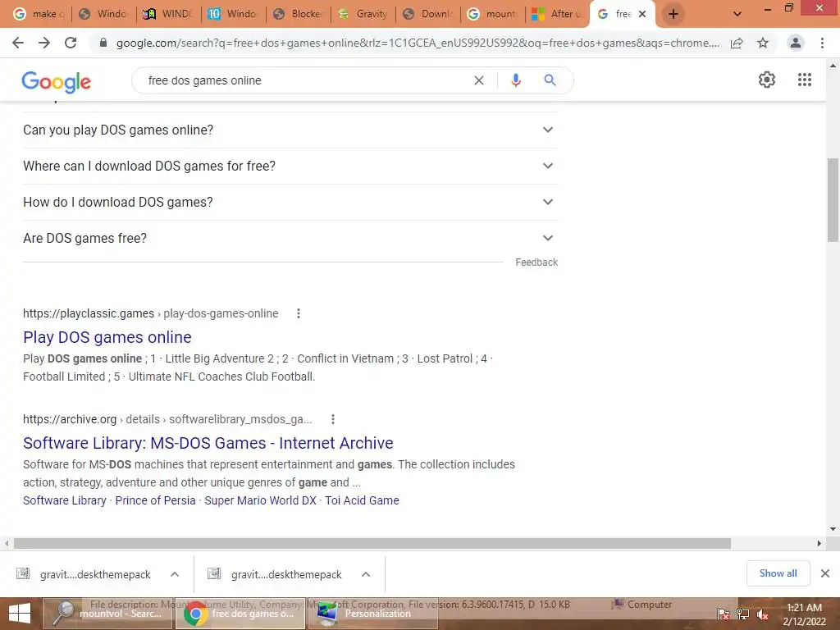Share this page via address bar icon
840x630 pixels.
coord(737,43)
